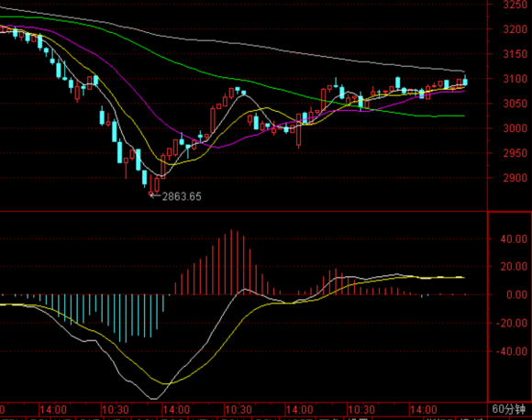The image size is (532, 420).
Task: Select the 3050 price axis label
Action: pos(515,104)
